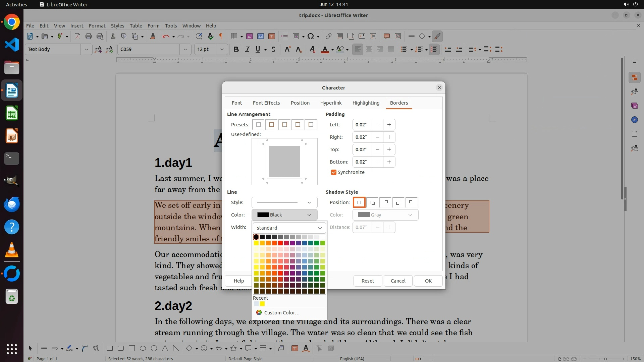The width and height of the screenshot is (644, 362).
Task: Launch Thunderbird from the dock
Action: click(12, 204)
